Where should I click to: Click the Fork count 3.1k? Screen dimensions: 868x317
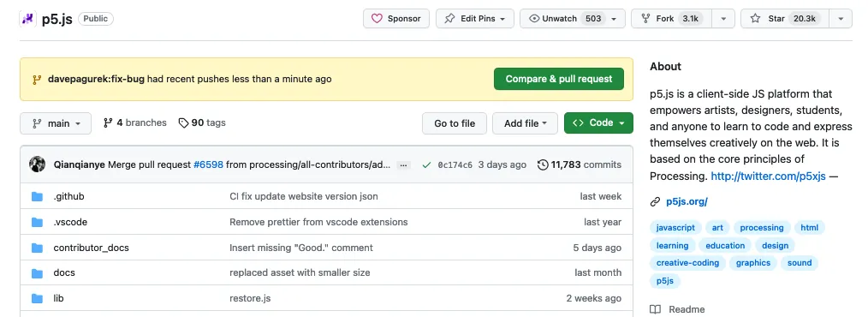(x=690, y=18)
